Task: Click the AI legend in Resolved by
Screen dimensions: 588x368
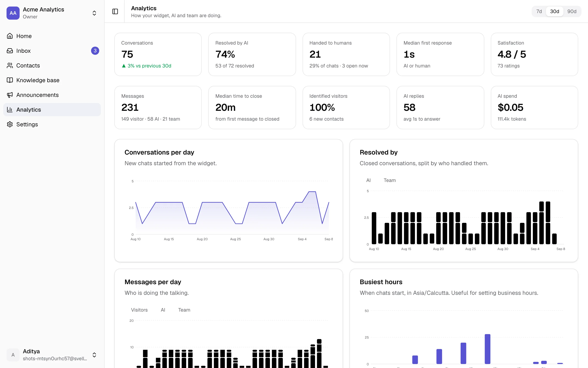Action: point(368,180)
